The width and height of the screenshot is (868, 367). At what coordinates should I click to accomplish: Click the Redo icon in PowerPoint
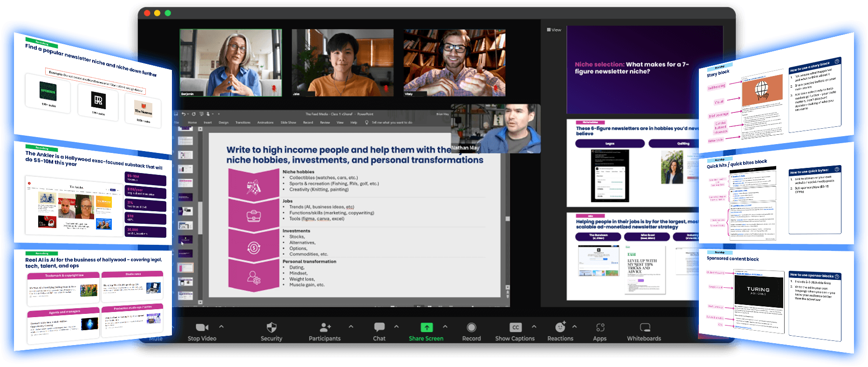194,114
